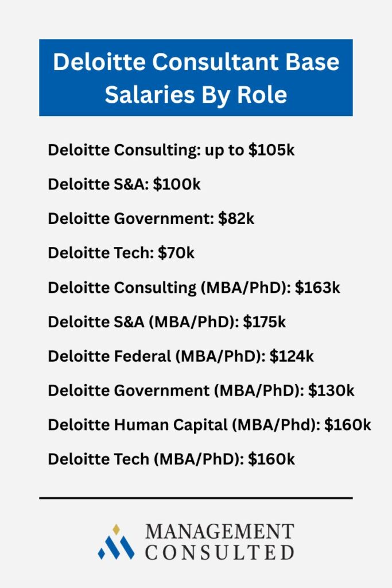Click the word 'CONSULTED' in the logo
This screenshot has height=588, width=392.
click(x=219, y=552)
